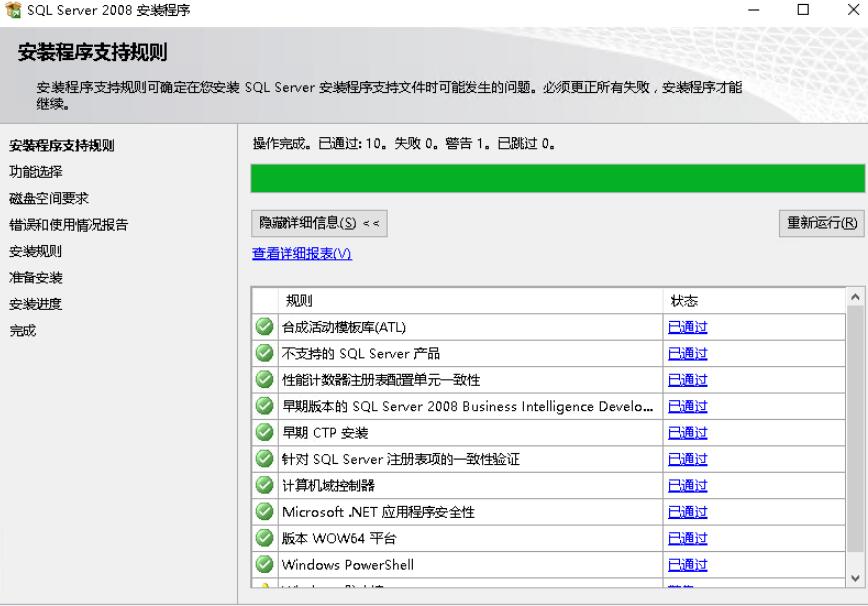Minimize the SQL Server 2008 setup window

pyautogui.click(x=753, y=10)
